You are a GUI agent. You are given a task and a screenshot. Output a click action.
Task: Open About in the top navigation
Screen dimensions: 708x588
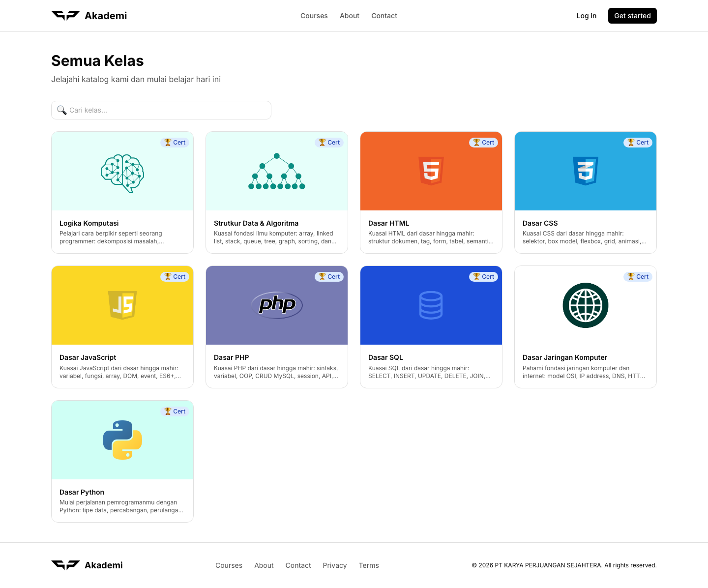[350, 16]
